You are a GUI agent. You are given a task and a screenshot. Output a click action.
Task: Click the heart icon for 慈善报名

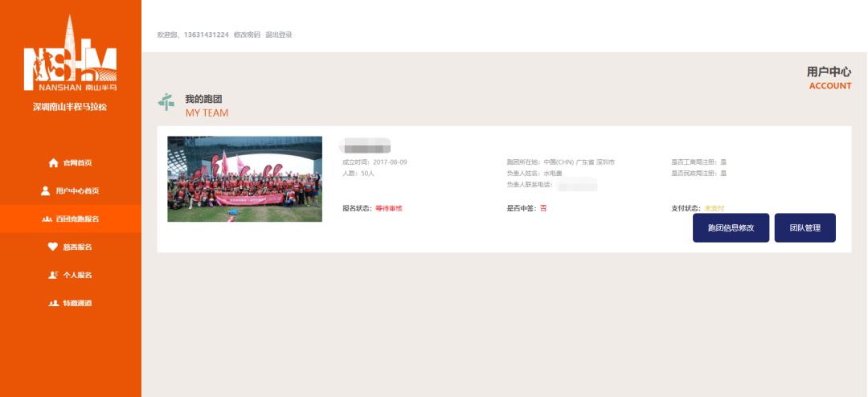point(52,247)
